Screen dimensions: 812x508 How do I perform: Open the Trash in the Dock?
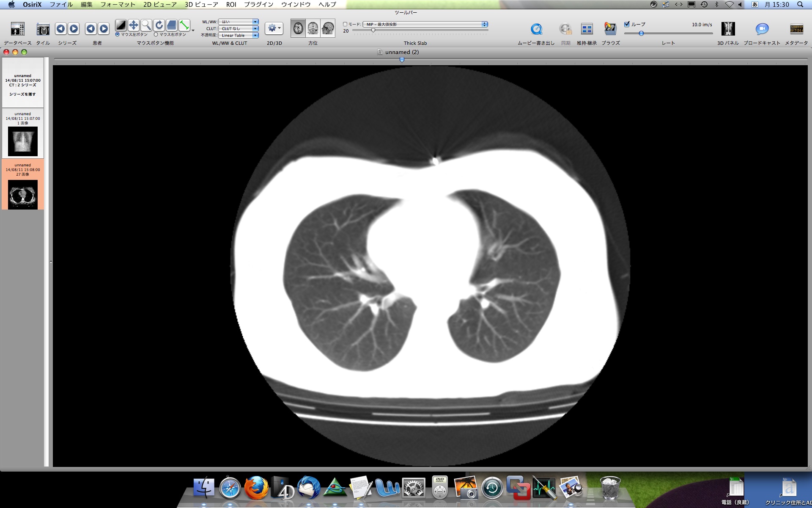click(610, 488)
